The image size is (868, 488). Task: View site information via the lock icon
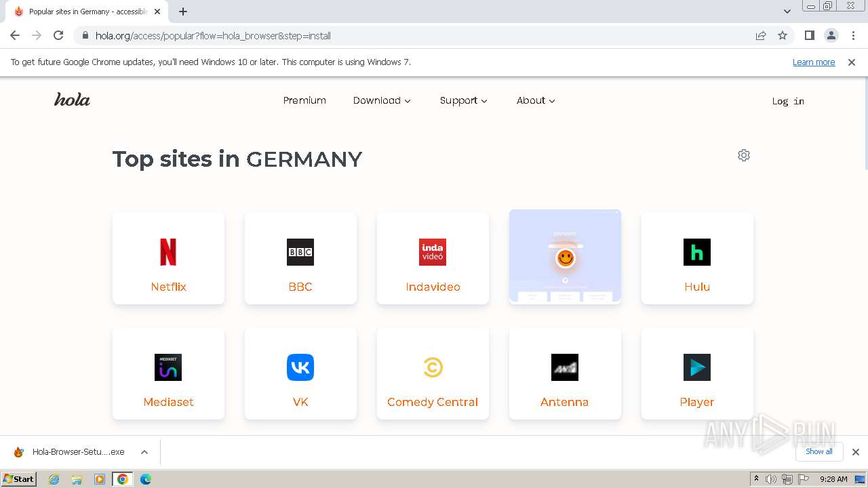coord(85,35)
